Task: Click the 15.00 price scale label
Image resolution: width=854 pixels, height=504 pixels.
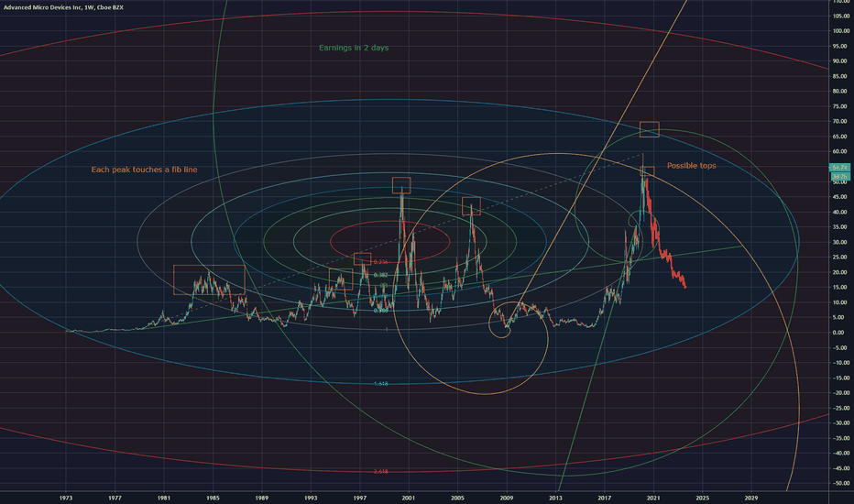Action: pyautogui.click(x=841, y=287)
